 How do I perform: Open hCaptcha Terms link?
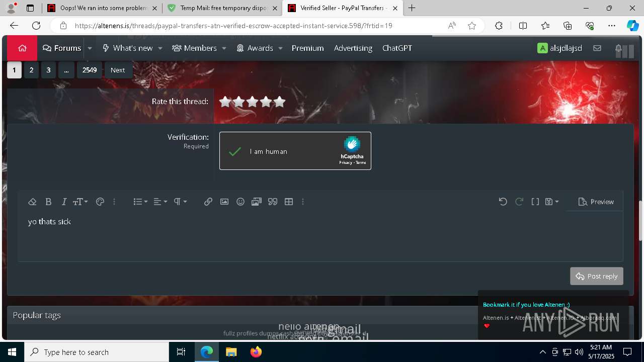[361, 163]
